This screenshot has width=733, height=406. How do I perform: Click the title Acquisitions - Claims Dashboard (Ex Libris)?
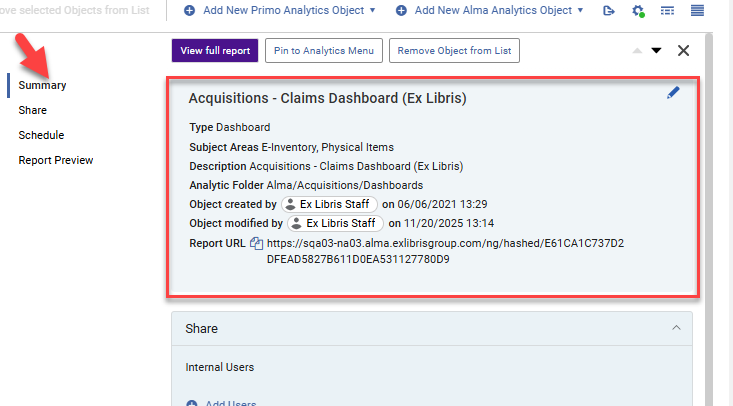click(x=328, y=98)
